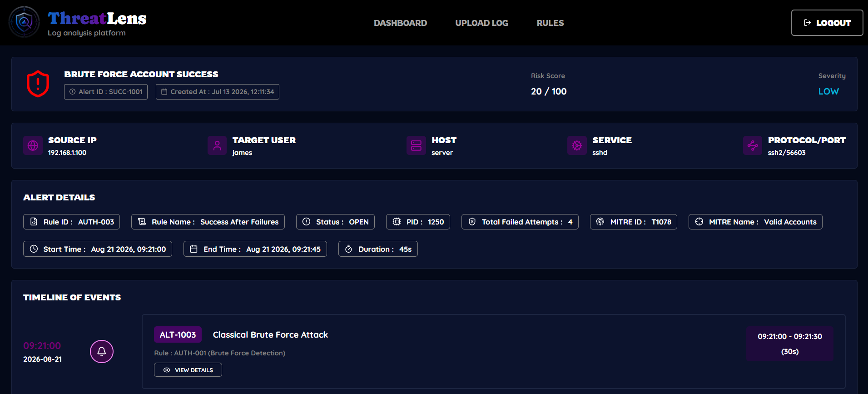
Task: Click the Service gear icon
Action: (x=577, y=145)
